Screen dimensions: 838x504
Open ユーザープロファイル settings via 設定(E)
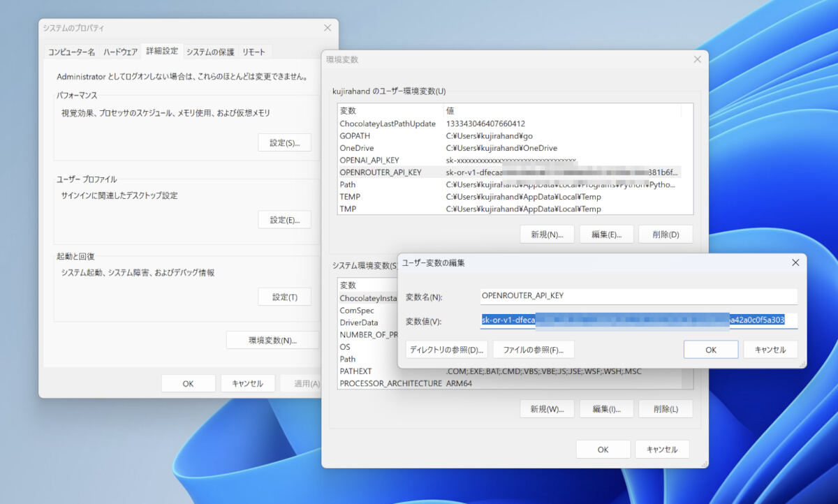[x=285, y=219]
